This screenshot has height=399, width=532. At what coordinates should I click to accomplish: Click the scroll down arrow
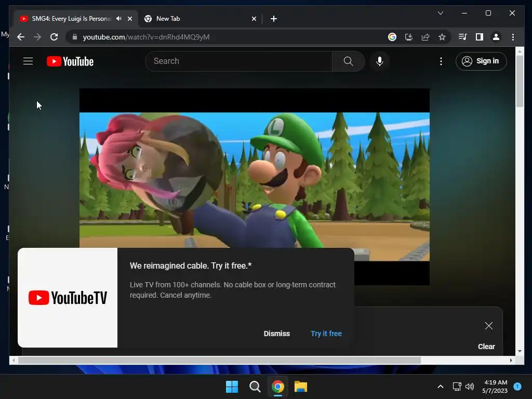[520, 352]
